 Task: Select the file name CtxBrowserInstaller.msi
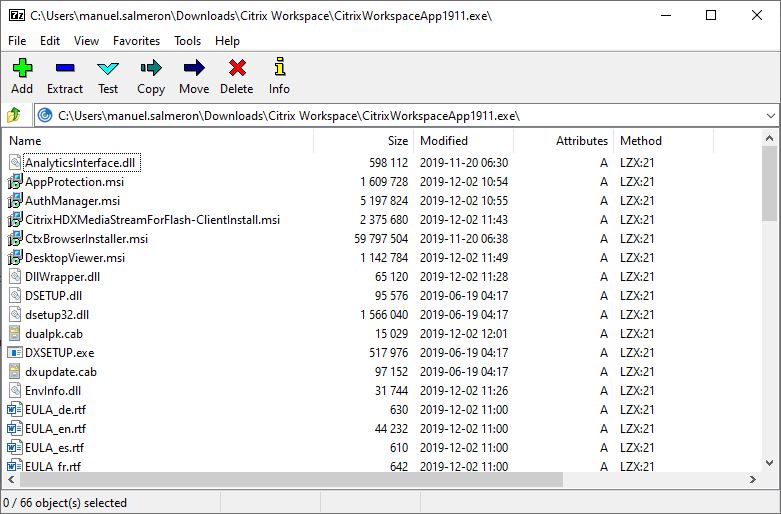[87, 239]
